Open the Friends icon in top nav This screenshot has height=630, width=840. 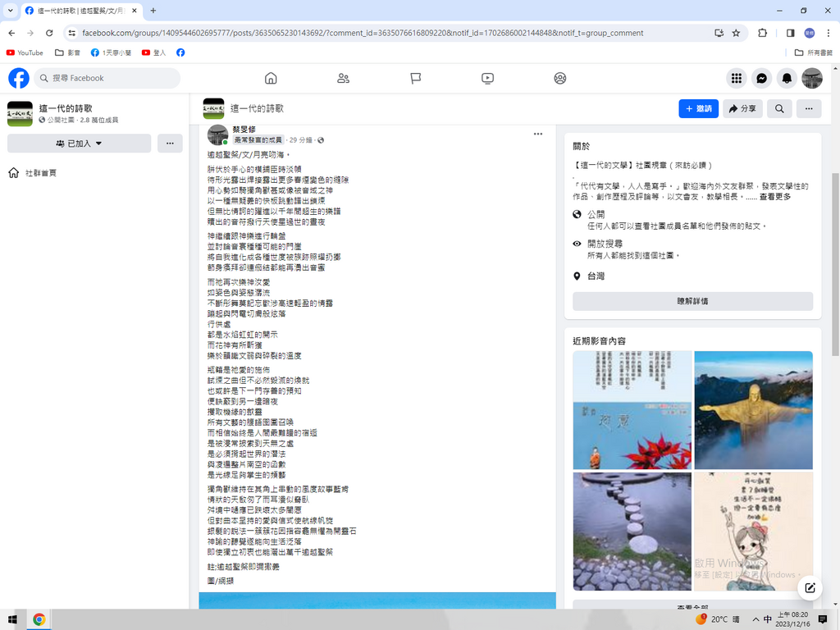343,78
